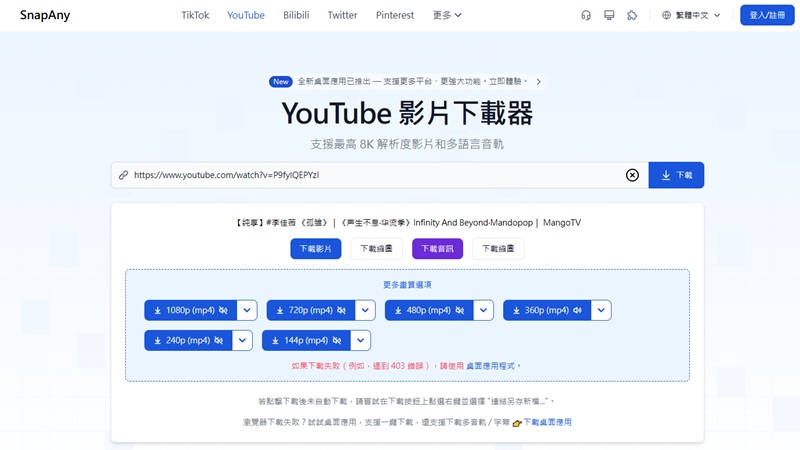Download the 360p (mp4) with audio
Viewport: 800px width, 450px height.
pos(547,310)
